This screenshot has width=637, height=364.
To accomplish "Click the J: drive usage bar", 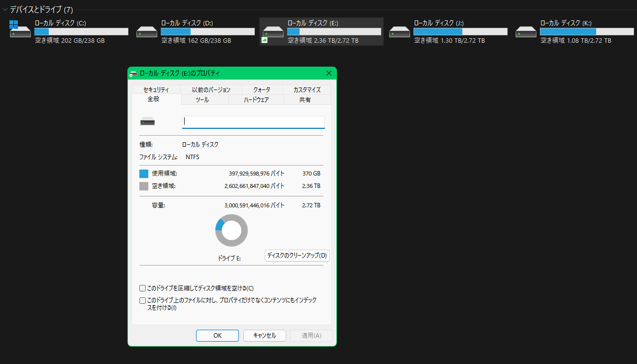I will coord(461,32).
